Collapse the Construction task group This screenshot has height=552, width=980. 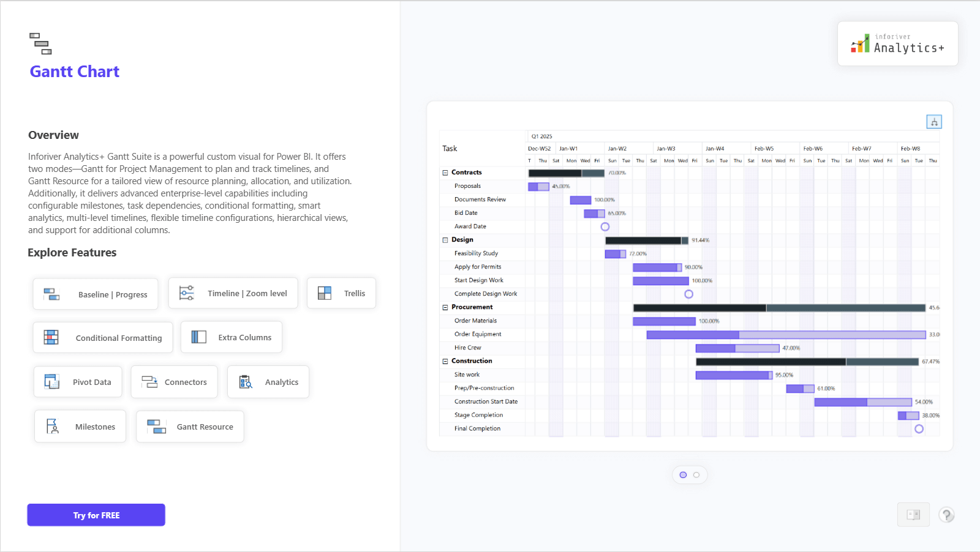tap(445, 361)
